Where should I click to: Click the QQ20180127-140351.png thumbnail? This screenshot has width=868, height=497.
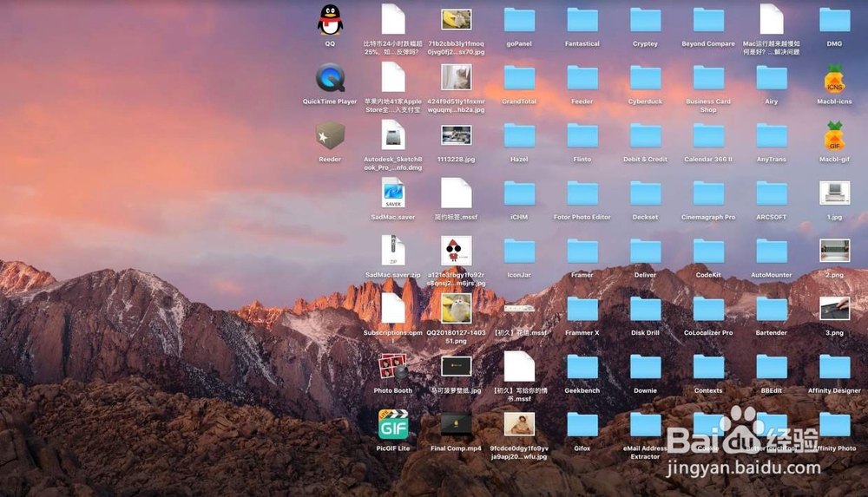pos(457,308)
